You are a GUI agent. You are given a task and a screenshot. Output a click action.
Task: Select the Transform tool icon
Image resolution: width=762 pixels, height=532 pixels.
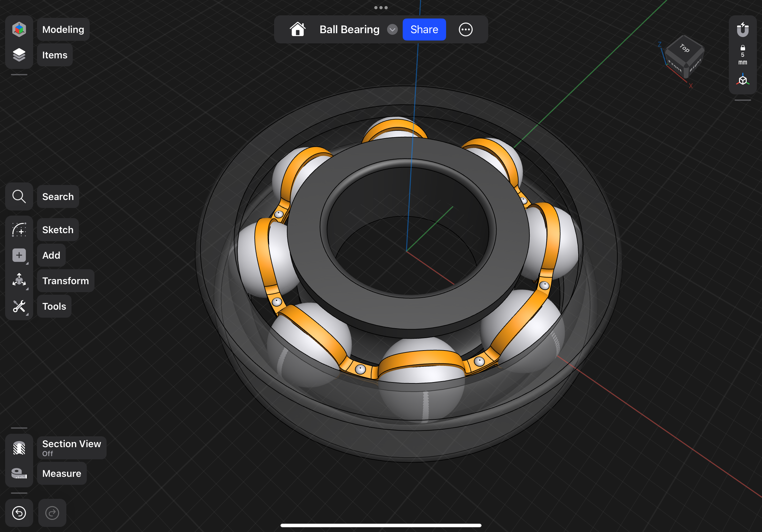[19, 281]
